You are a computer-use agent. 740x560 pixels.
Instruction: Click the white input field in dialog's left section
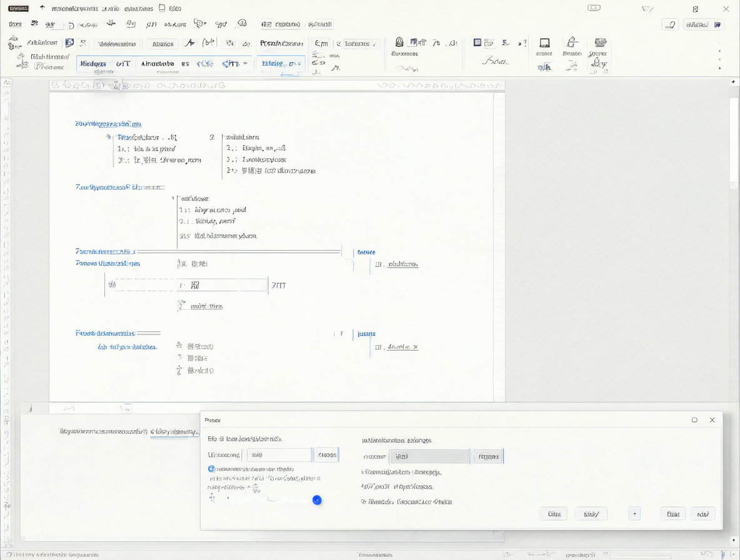pos(279,455)
